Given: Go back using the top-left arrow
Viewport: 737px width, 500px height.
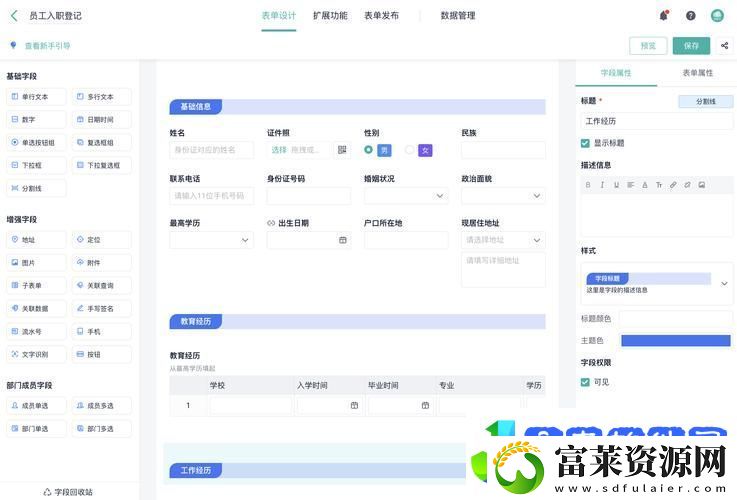Looking at the screenshot, I should click(14, 16).
